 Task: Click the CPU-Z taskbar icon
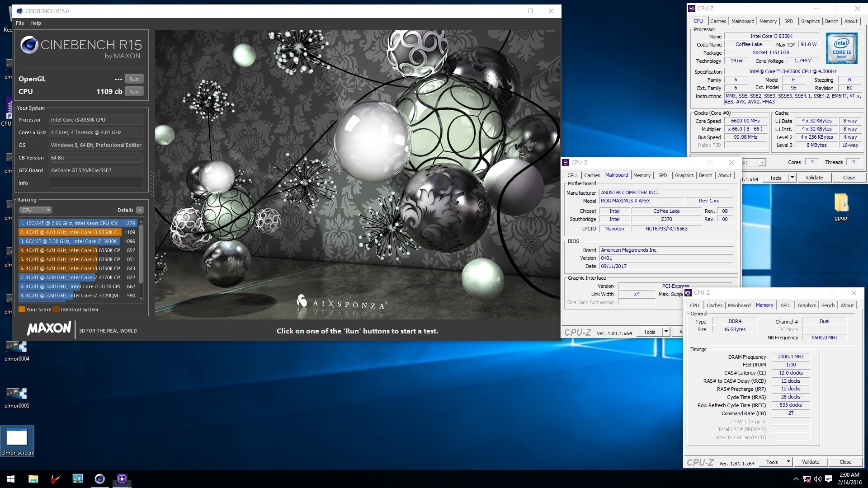(122, 479)
